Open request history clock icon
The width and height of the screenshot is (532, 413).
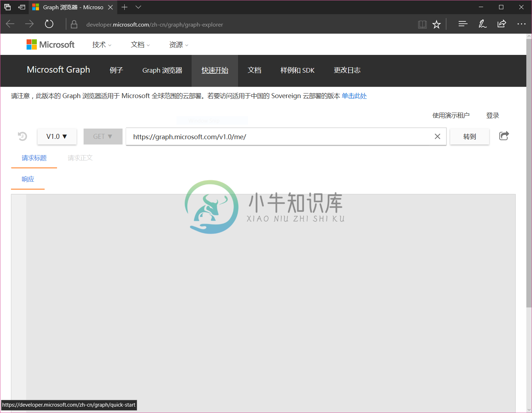[22, 136]
